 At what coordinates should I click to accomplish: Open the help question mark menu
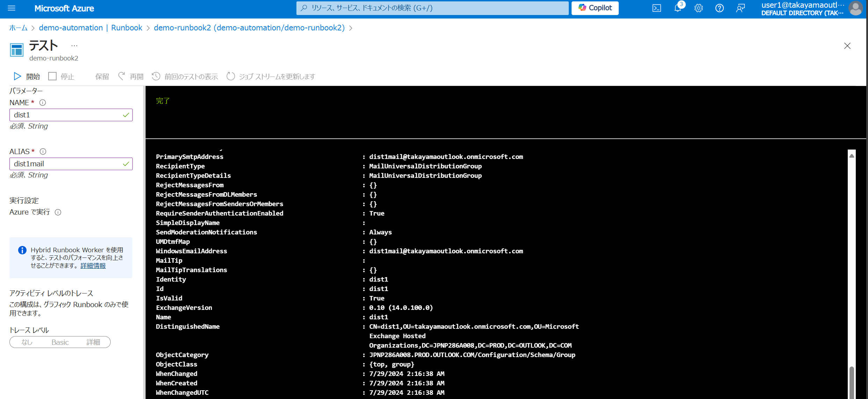720,8
